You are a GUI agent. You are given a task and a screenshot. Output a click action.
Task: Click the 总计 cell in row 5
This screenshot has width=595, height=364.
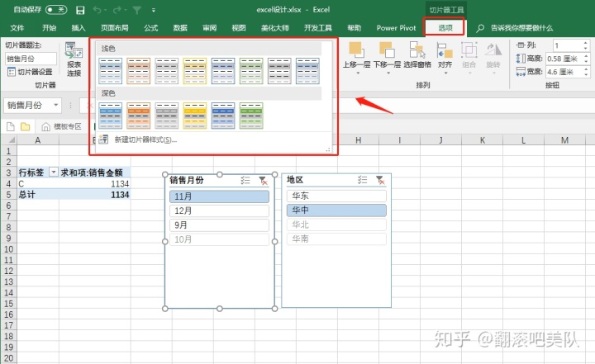(38, 195)
